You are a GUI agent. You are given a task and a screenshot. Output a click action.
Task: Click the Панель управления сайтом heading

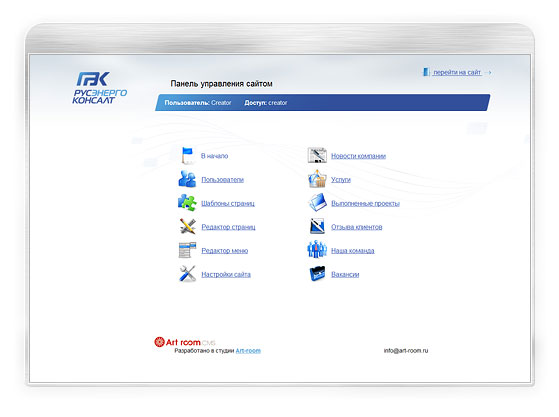click(x=221, y=84)
